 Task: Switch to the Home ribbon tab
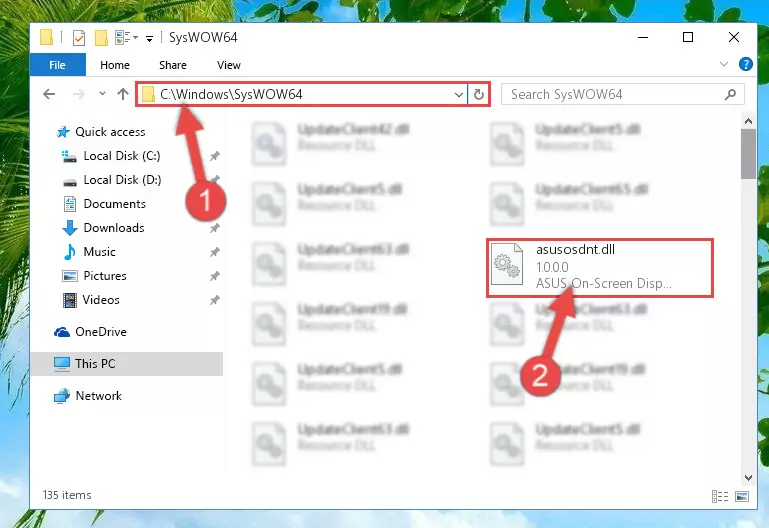coord(115,65)
